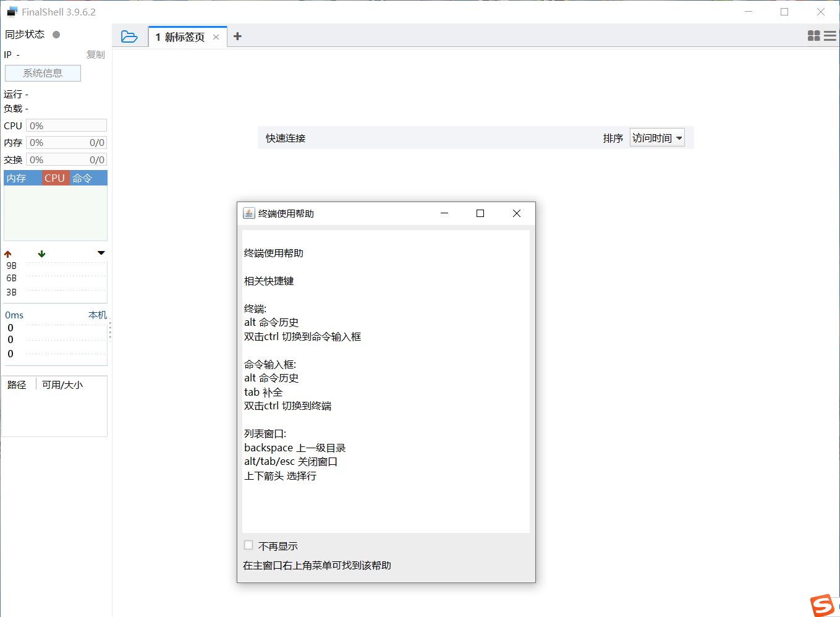
Task: Open the main hamburger menu
Action: [x=830, y=36]
